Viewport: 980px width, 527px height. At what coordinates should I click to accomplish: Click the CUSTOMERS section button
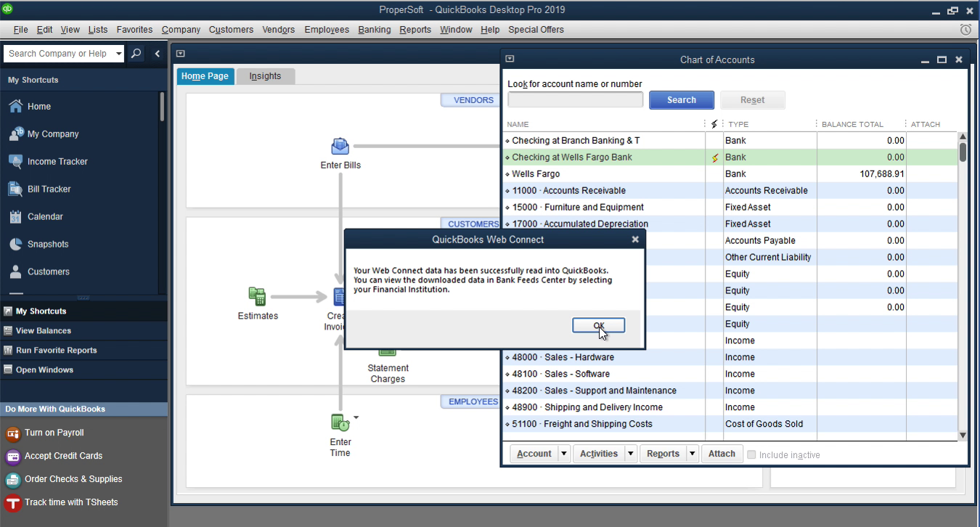click(x=470, y=224)
